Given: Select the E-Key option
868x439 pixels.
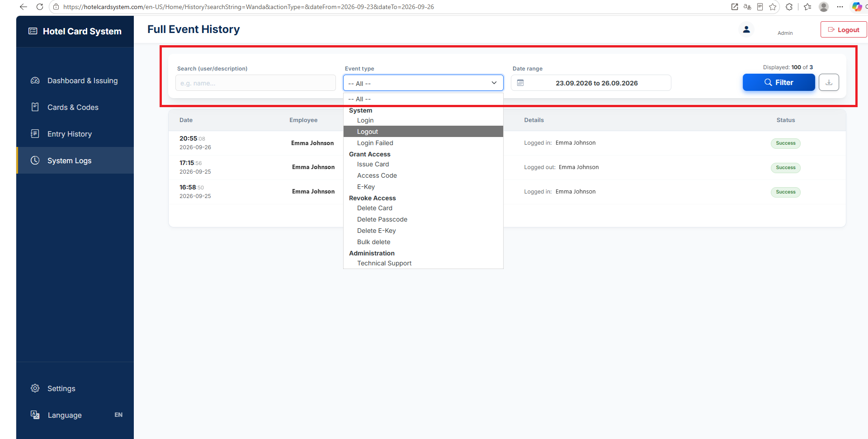Looking at the screenshot, I should click(x=423, y=187).
